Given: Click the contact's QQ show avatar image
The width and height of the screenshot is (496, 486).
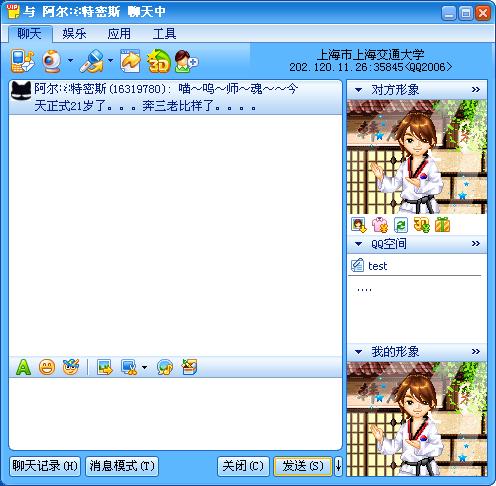Looking at the screenshot, I should (x=417, y=157).
